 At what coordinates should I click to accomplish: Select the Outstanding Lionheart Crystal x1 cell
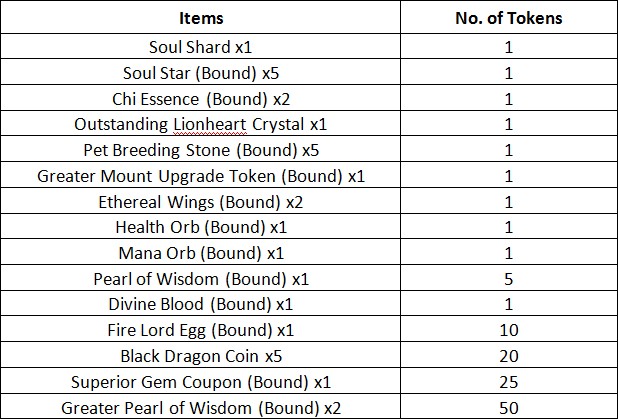pos(201,124)
